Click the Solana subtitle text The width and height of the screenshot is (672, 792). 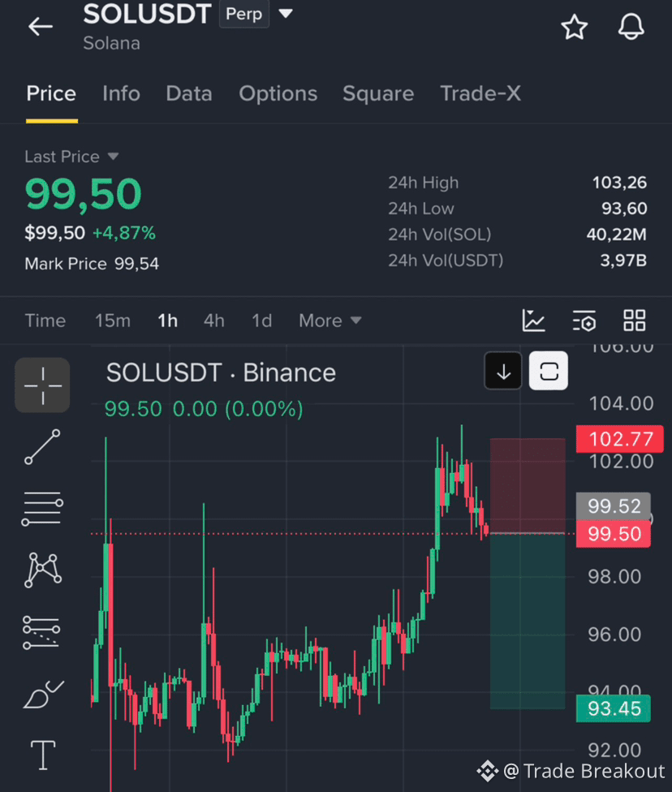click(112, 44)
